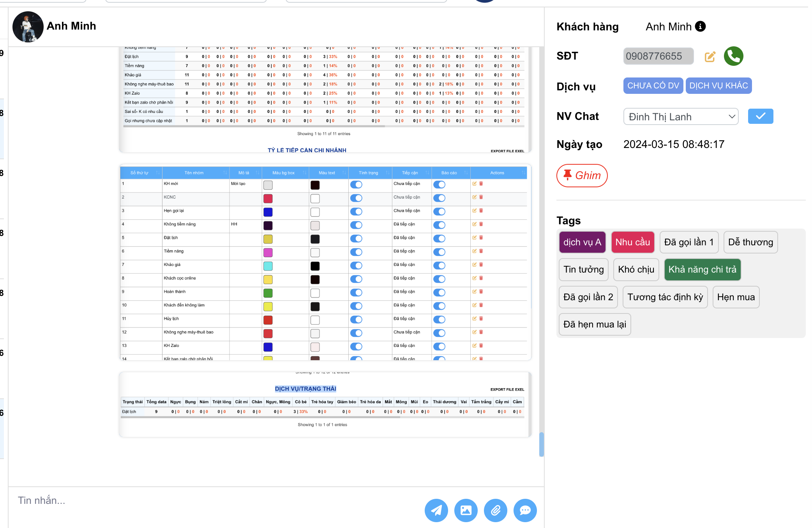Screen dimensions: 812x528
Task: Toggle Tình trạng switch for Hủy lịch
Action: 356,320
